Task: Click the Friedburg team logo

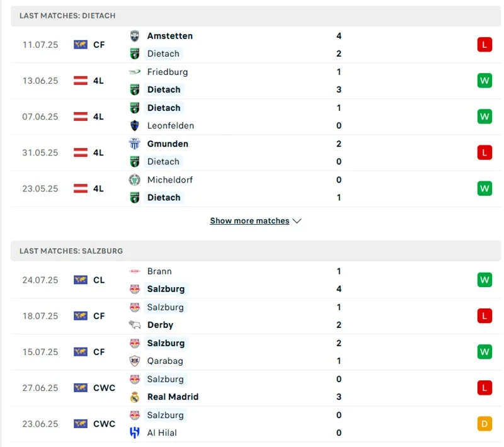Action: [134, 72]
